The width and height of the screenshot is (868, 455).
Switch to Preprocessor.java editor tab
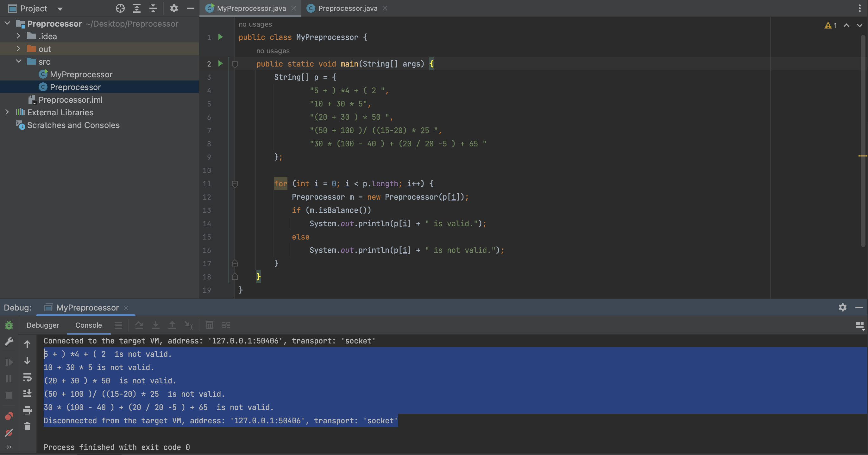[x=343, y=9]
